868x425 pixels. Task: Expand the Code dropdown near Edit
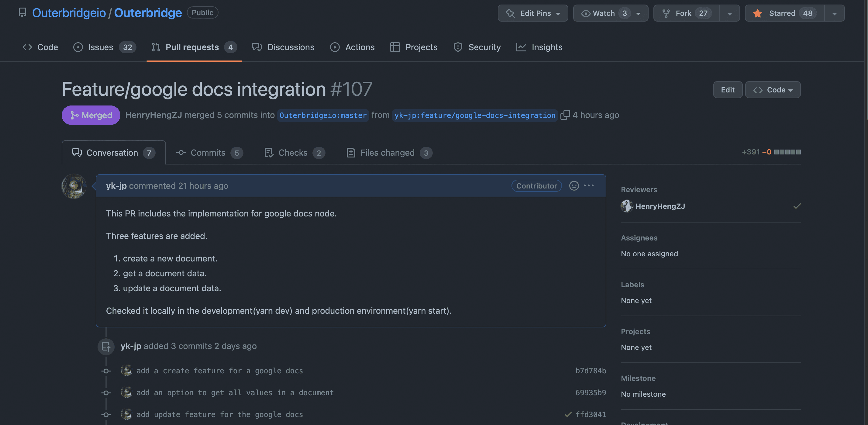(773, 90)
